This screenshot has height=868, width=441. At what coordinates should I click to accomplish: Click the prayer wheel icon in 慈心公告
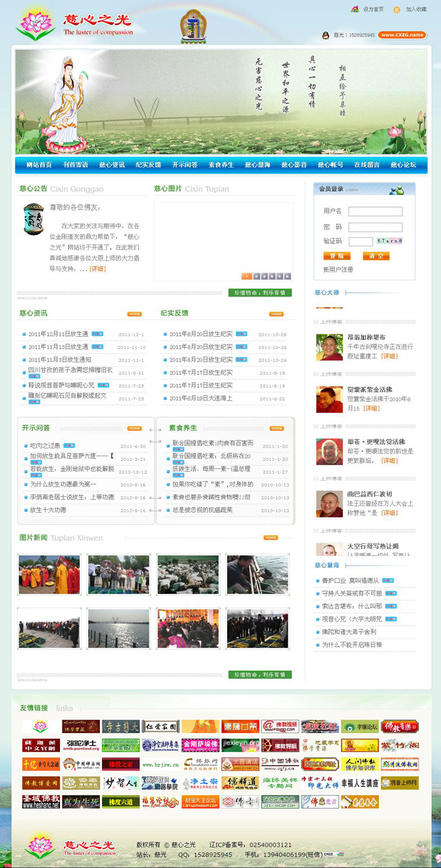coord(34,219)
